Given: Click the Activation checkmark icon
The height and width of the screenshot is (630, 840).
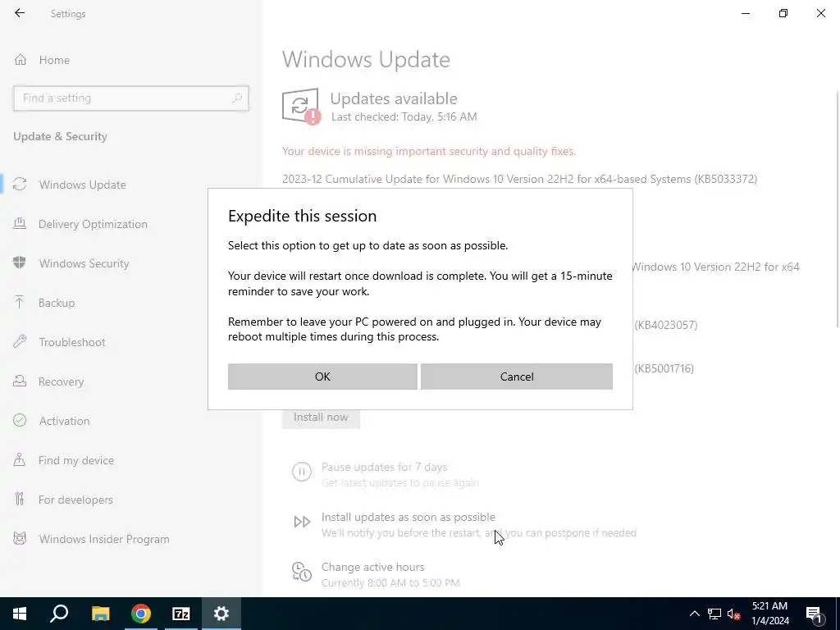Looking at the screenshot, I should [20, 421].
